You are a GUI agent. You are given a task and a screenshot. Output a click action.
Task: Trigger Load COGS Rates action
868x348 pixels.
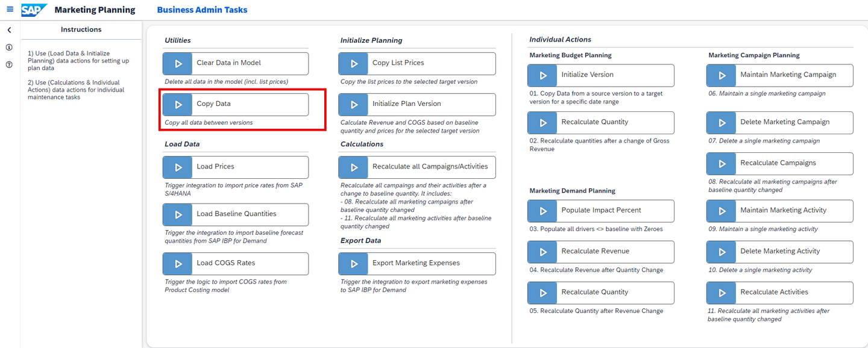coord(236,263)
